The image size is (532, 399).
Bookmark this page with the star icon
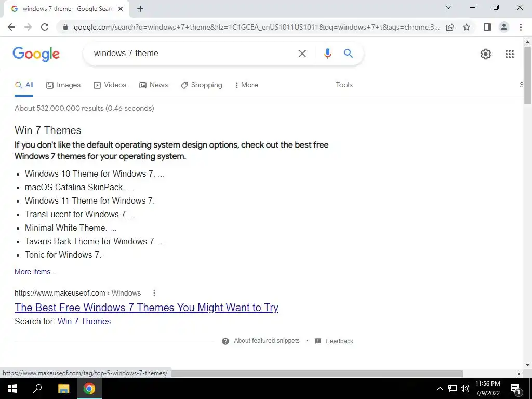tap(467, 27)
